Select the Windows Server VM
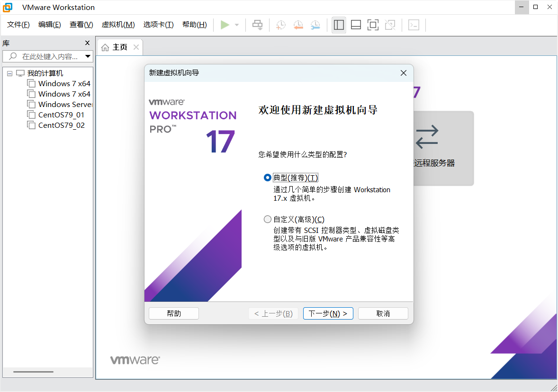Viewport: 558px width, 392px height. click(x=65, y=104)
